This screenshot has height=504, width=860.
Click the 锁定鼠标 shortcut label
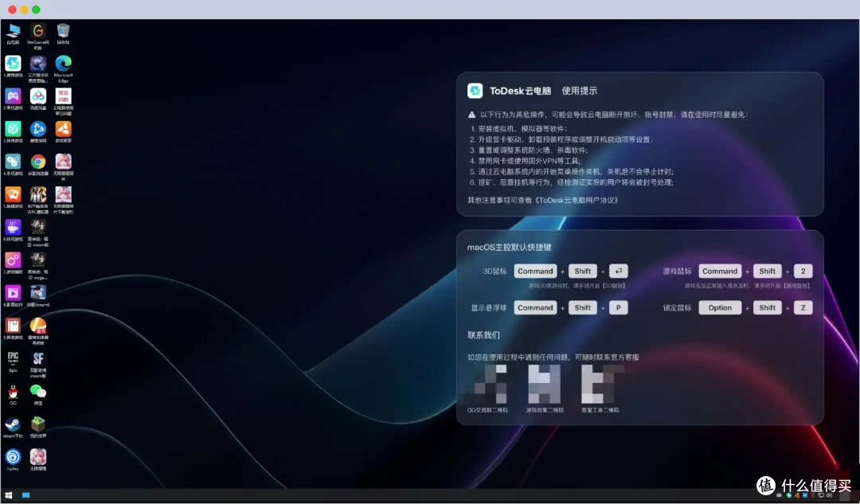tap(677, 307)
